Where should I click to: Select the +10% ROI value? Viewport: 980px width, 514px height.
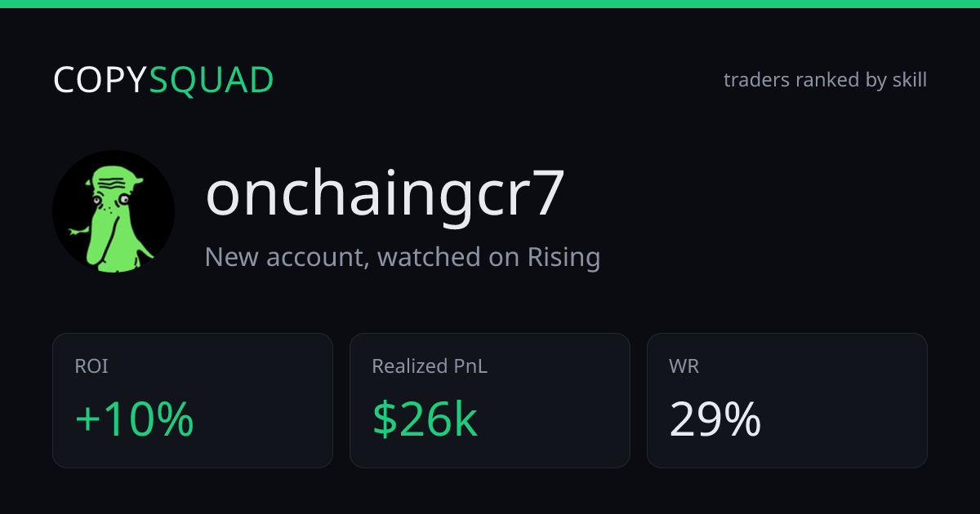(x=135, y=420)
